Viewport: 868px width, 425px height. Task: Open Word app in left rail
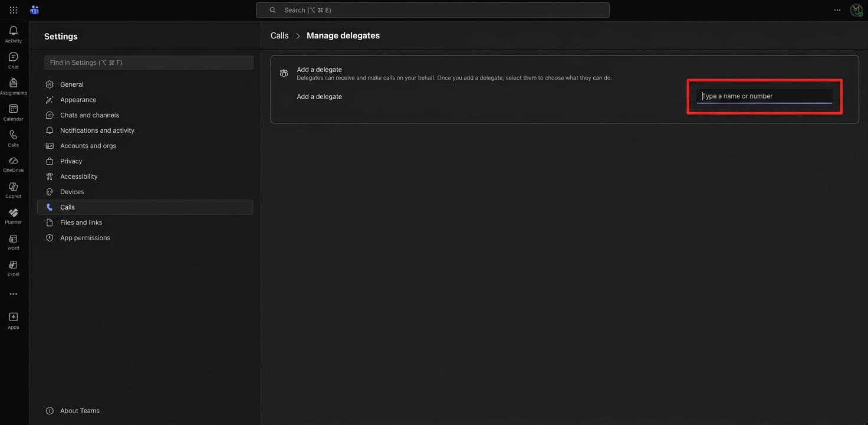(13, 242)
